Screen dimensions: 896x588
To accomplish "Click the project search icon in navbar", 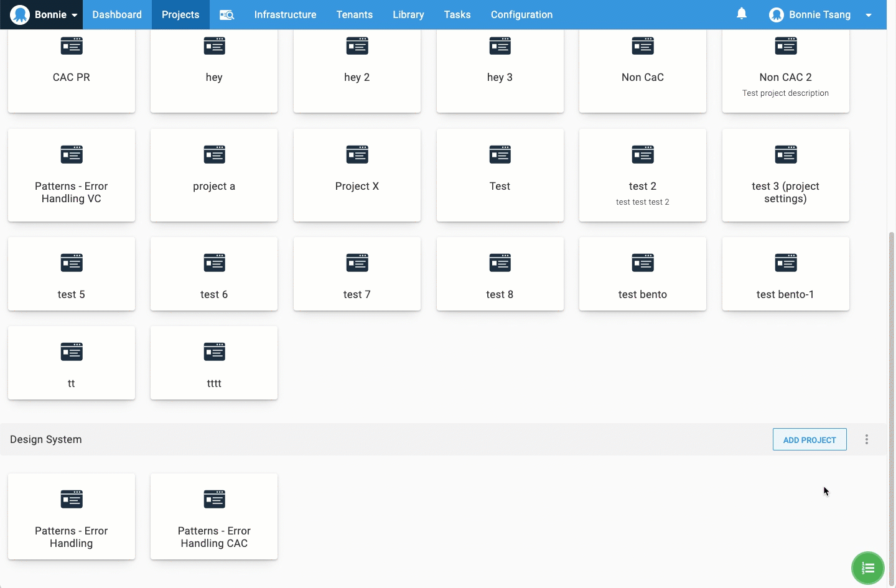I will tap(226, 14).
